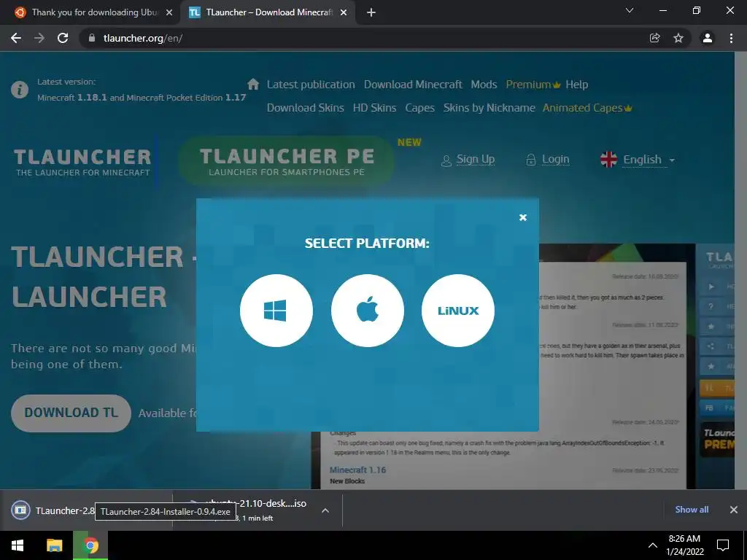Viewport: 747px width, 560px height.
Task: Close the TLauncher tab
Action: [x=344, y=13]
